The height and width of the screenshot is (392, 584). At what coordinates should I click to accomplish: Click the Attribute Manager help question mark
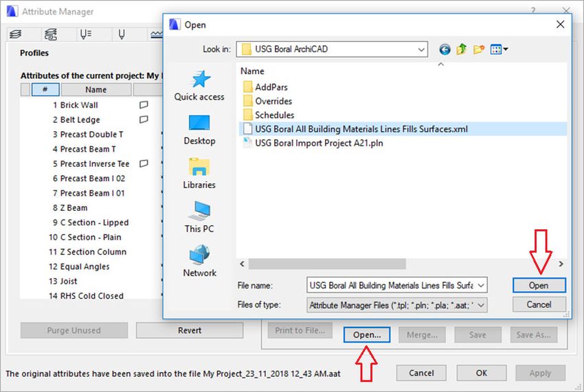tap(533, 10)
